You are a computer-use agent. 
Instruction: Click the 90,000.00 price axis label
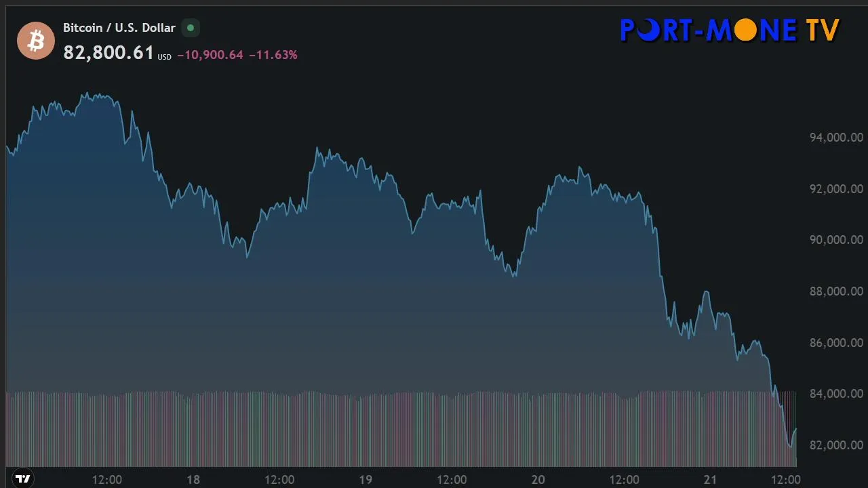tap(836, 240)
